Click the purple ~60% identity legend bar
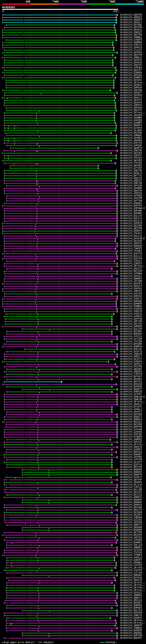This screenshot has height=644, width=146. (x=73, y=4)
